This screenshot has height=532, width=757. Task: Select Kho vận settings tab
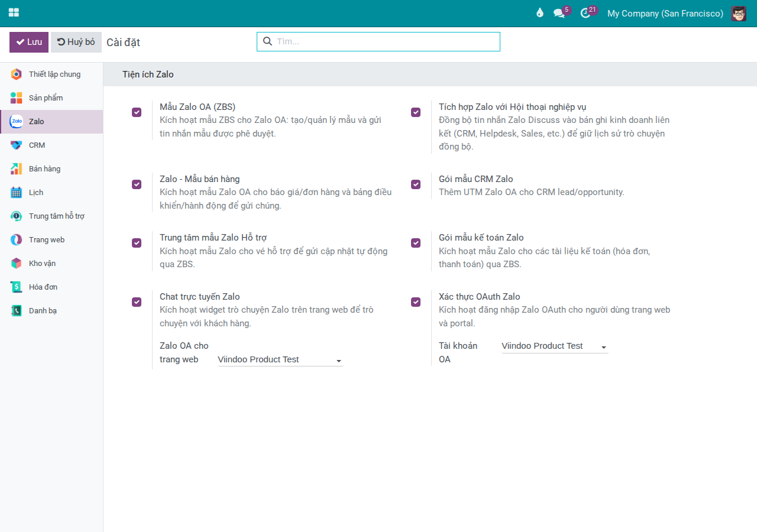pos(51,264)
